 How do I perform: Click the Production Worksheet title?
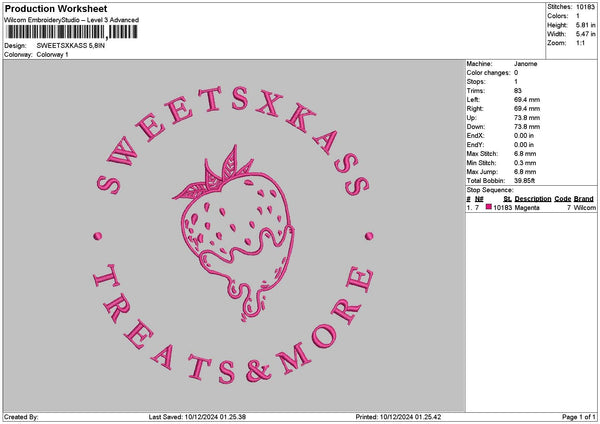[56, 8]
